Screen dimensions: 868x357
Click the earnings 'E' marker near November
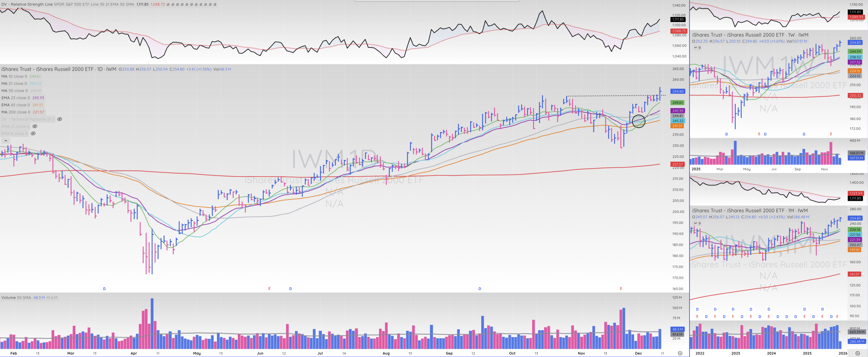621,289
